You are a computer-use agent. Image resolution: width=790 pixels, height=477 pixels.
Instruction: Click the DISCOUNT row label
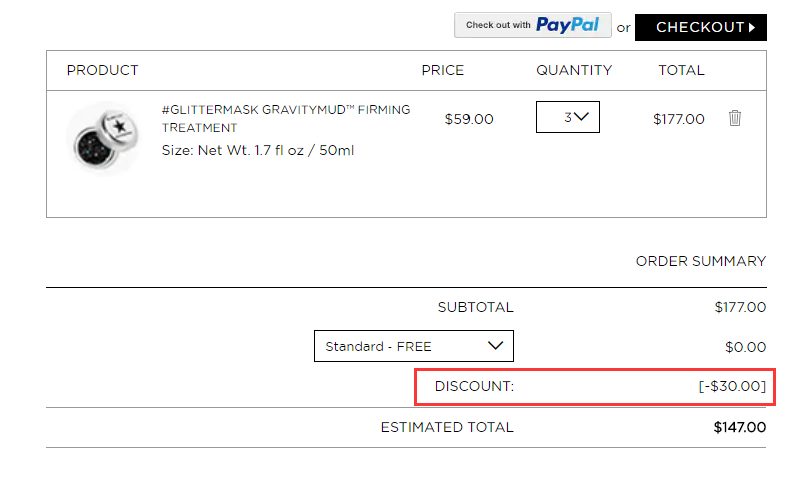(474, 386)
